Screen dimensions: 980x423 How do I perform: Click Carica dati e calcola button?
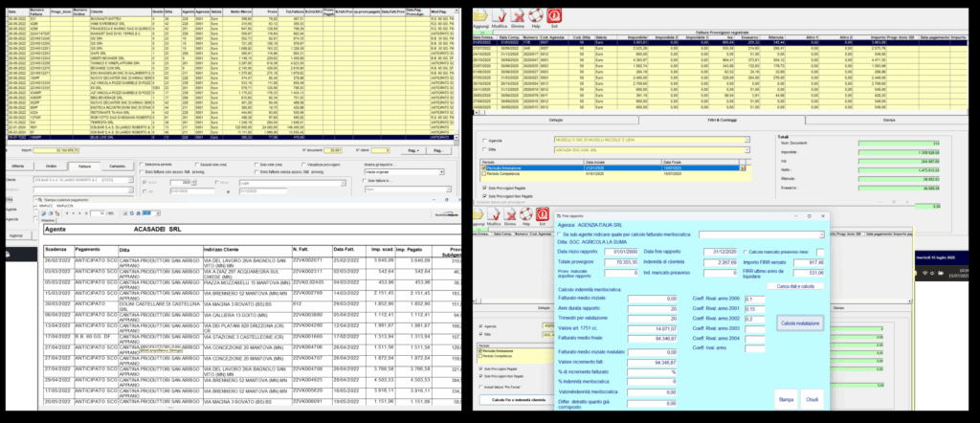point(795,286)
